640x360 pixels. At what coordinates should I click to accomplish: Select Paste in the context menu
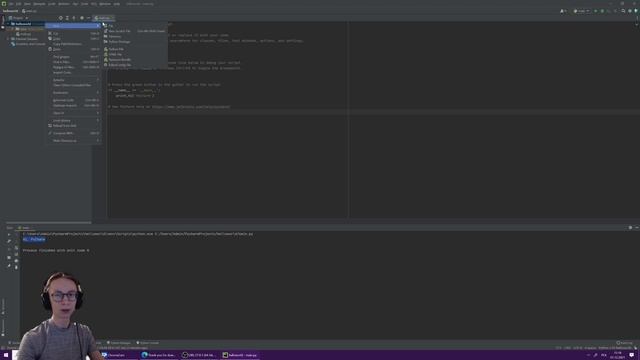click(73, 49)
